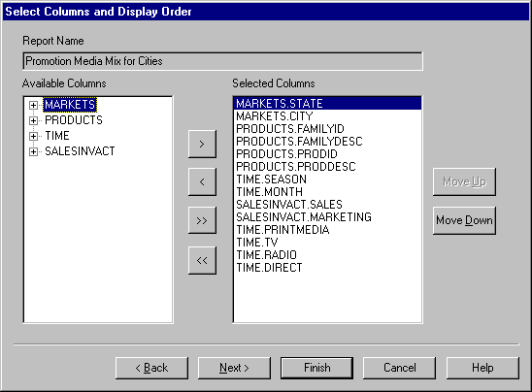This screenshot has height=392, width=532.
Task: Cancel the column selection dialog
Action: 400,368
